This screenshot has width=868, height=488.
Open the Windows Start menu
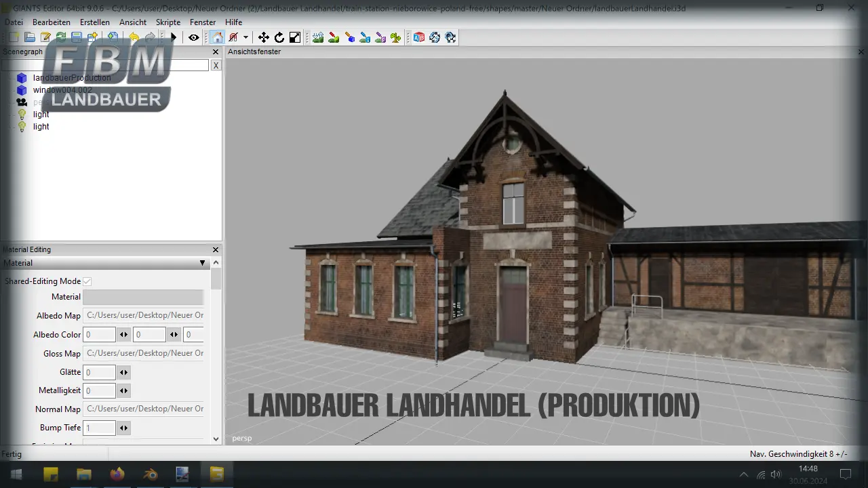point(16,474)
